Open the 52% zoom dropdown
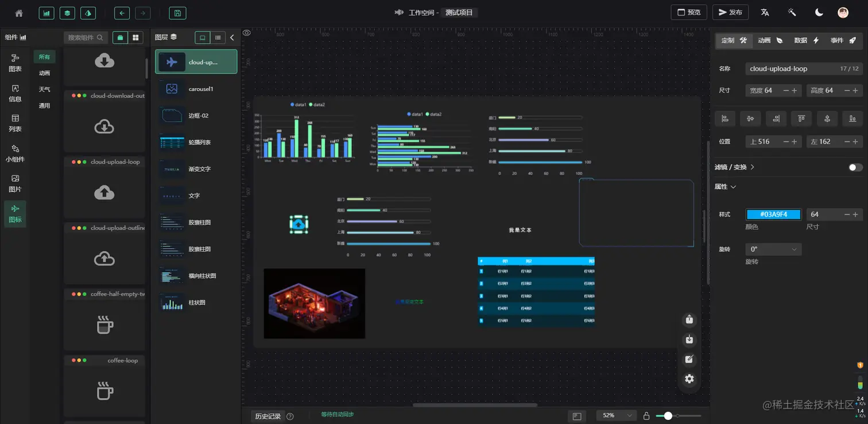 [617, 415]
